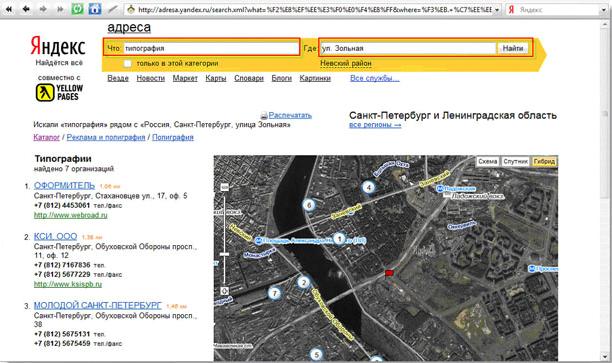This screenshot has width=612, height=363.
Task: Open the Каталог breadcrumb link
Action: [46, 137]
